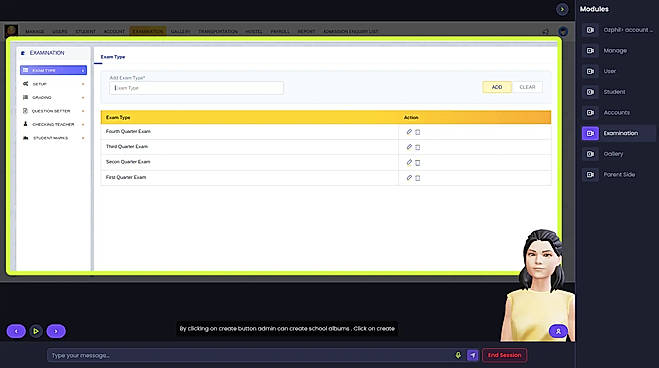This screenshot has height=368, width=659.
Task: Open the Student module video icon
Action: click(590, 92)
